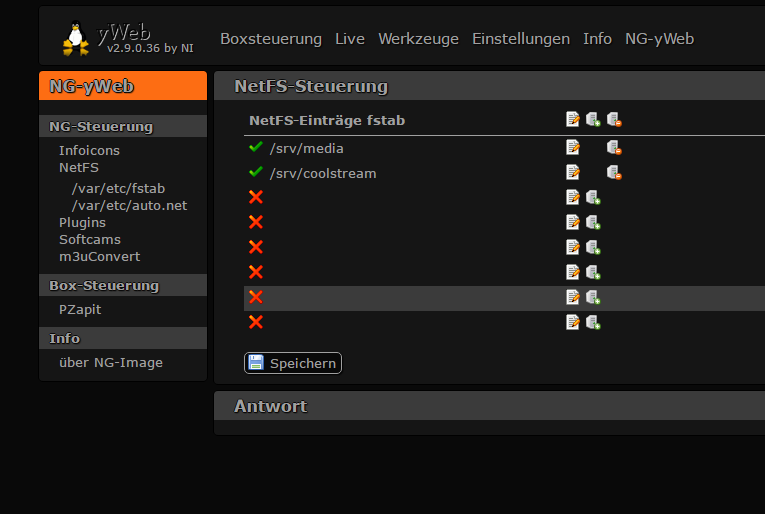The width and height of the screenshot is (765, 514).
Task: Unmount the /srv/coolstream share
Action: (614, 173)
